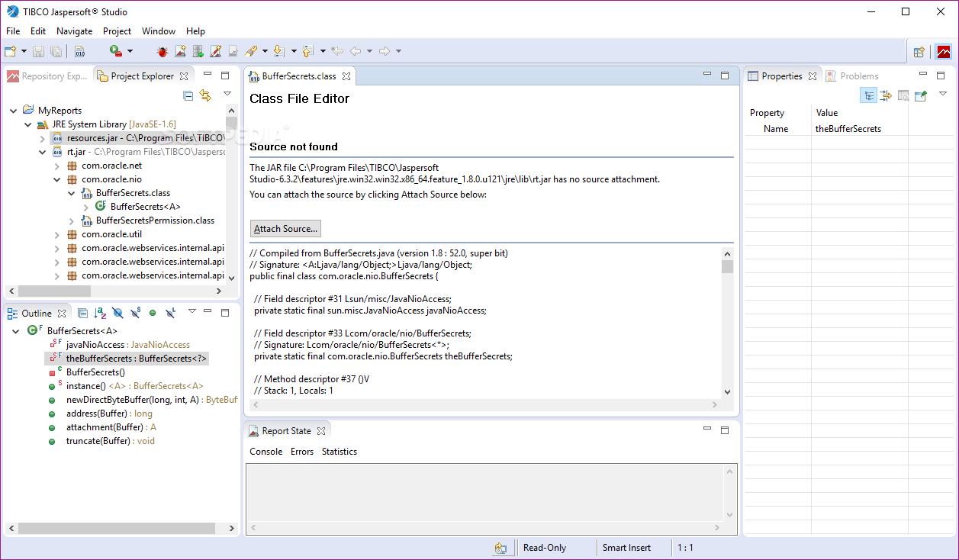Click the flashlight search toolbar icon

(x=251, y=51)
